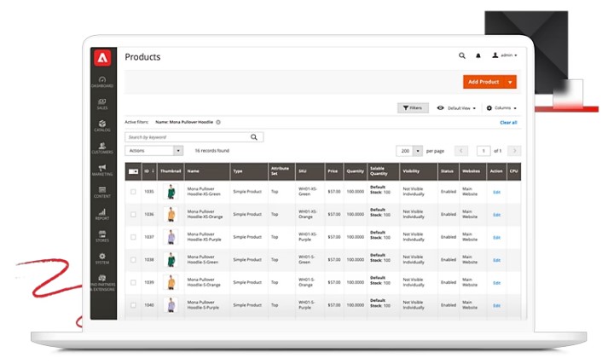608x364 pixels.
Task: Open the notifications bell icon
Action: point(478,55)
